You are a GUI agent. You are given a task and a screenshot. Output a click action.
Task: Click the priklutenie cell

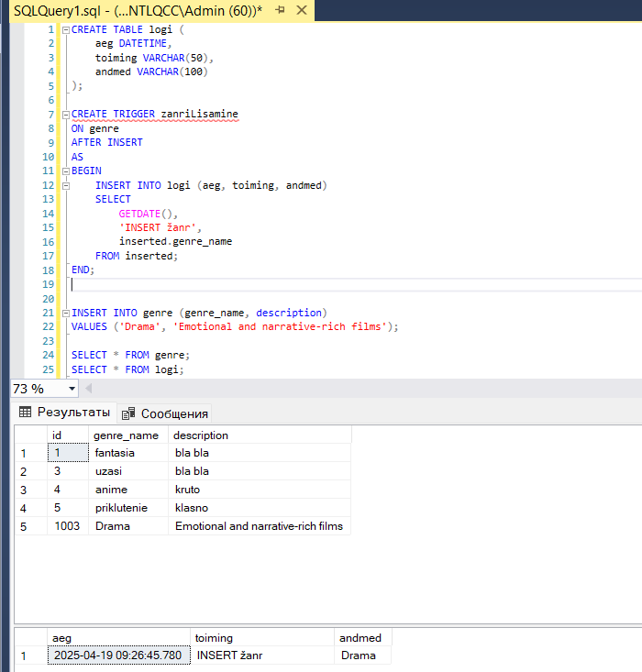tap(128, 508)
